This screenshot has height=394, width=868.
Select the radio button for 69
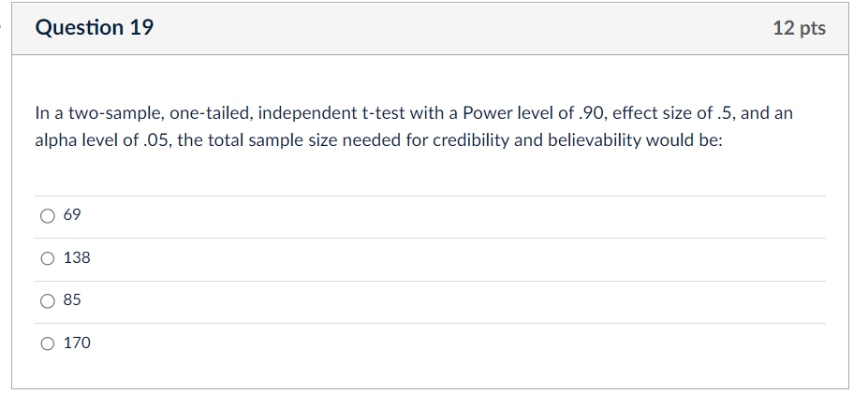[48, 215]
